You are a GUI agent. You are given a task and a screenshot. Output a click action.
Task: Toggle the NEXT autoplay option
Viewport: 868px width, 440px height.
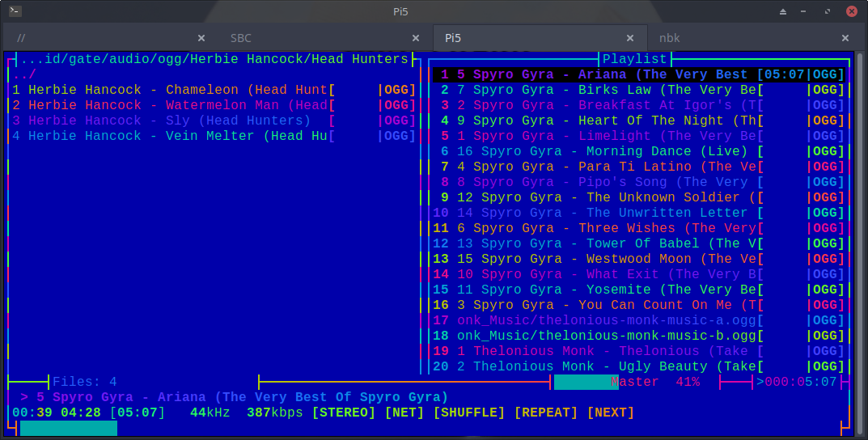click(x=611, y=412)
